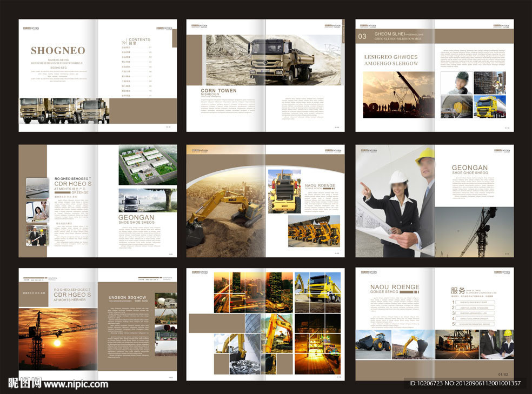Click the excavator with bucket strip photo
This screenshot has height=394, width=532.
[x=413, y=344]
